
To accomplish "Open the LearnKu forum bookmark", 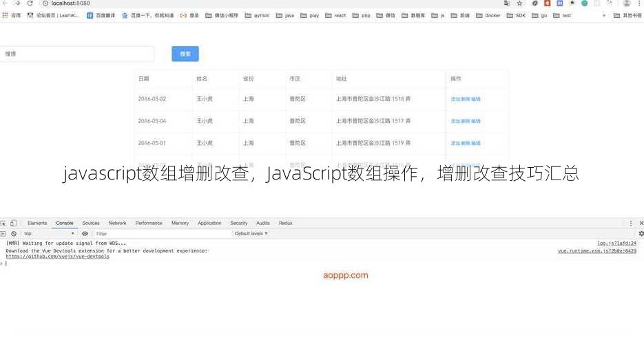I will (x=53, y=15).
